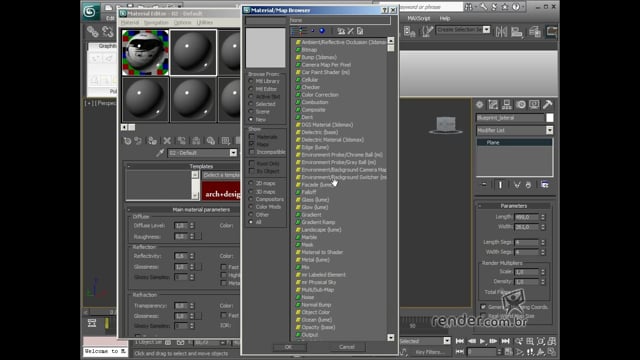This screenshot has height=360, width=640.
Task: Click Get Material icon in Material Editor
Action: (127, 141)
